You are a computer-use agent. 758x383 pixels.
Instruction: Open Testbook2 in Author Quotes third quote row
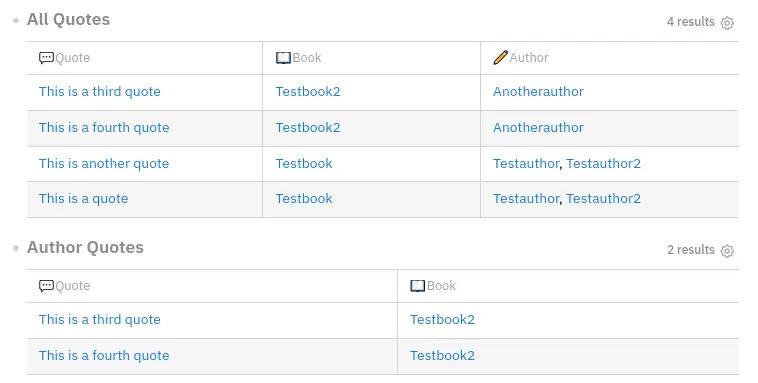click(442, 320)
